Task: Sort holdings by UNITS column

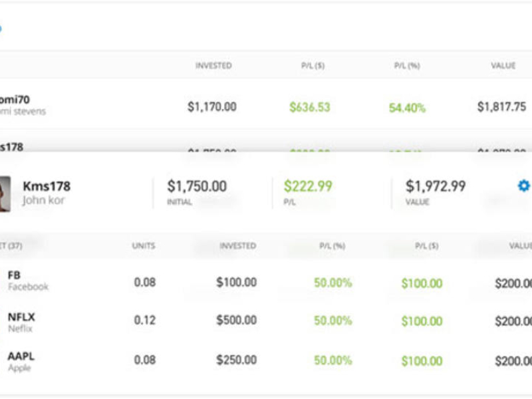Action: pos(143,245)
